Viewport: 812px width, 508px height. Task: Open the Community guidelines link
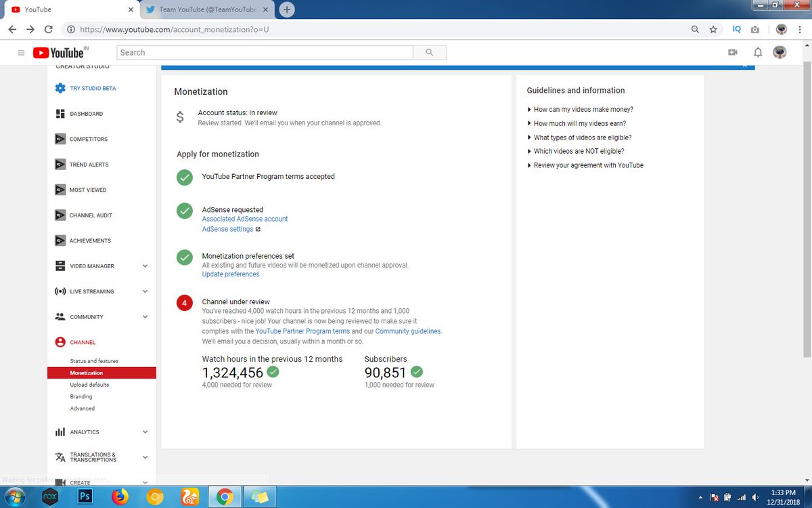tap(408, 331)
